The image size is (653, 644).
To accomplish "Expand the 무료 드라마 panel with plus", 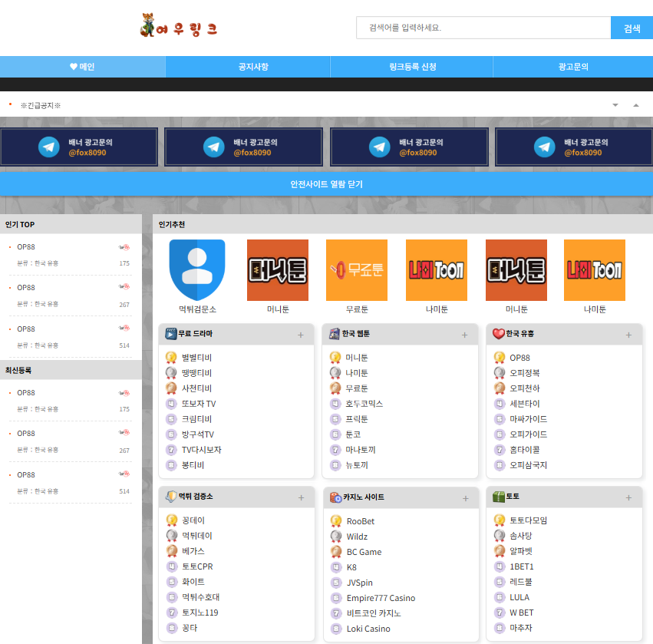I will coord(301,335).
